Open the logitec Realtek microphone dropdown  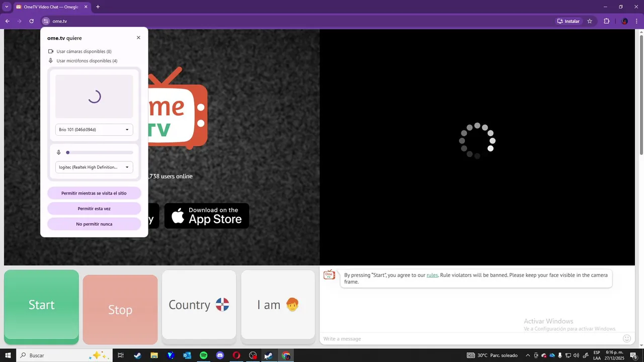click(x=94, y=167)
